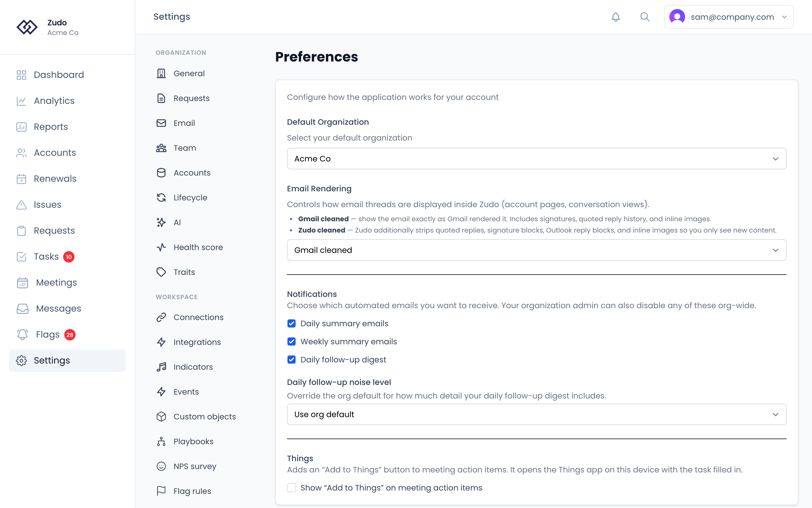Click the Flags bell icon in sidebar
Screen dimensions: 812x508
tap(23, 334)
